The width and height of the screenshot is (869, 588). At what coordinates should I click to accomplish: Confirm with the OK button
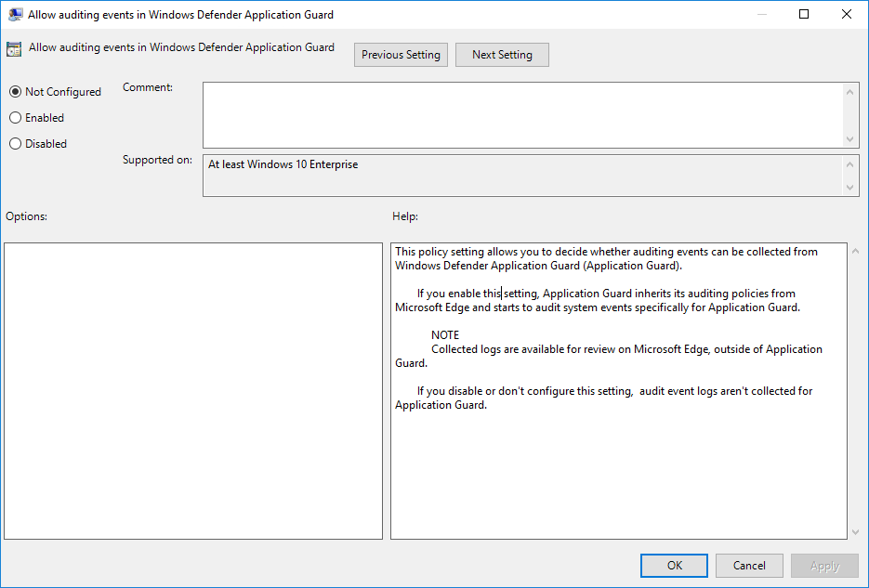[674, 566]
